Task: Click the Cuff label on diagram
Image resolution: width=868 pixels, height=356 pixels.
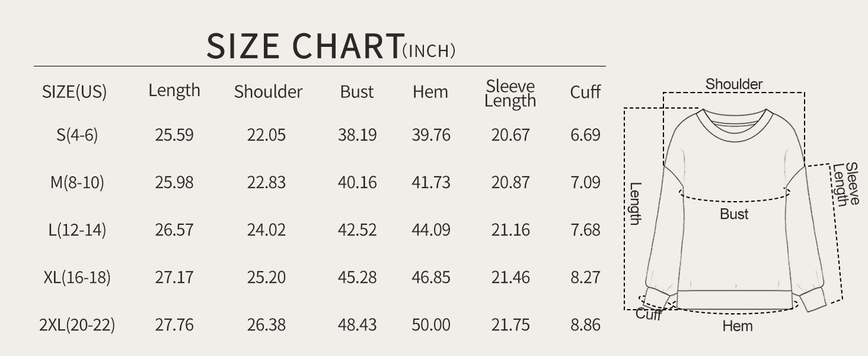Action: [x=648, y=314]
